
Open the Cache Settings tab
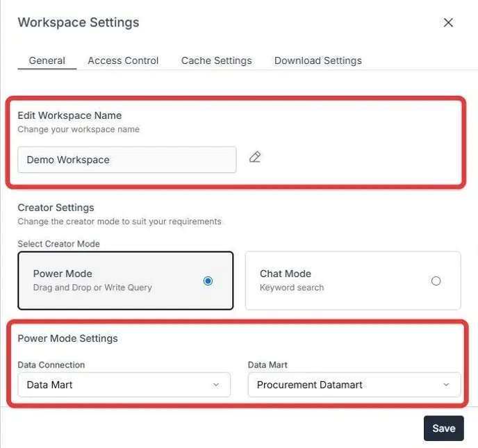217,60
